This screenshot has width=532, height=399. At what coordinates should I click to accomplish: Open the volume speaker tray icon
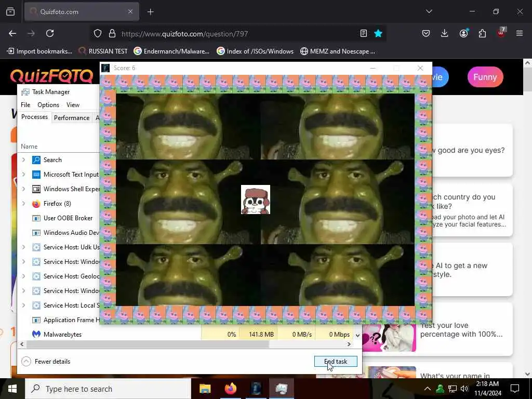464,389
